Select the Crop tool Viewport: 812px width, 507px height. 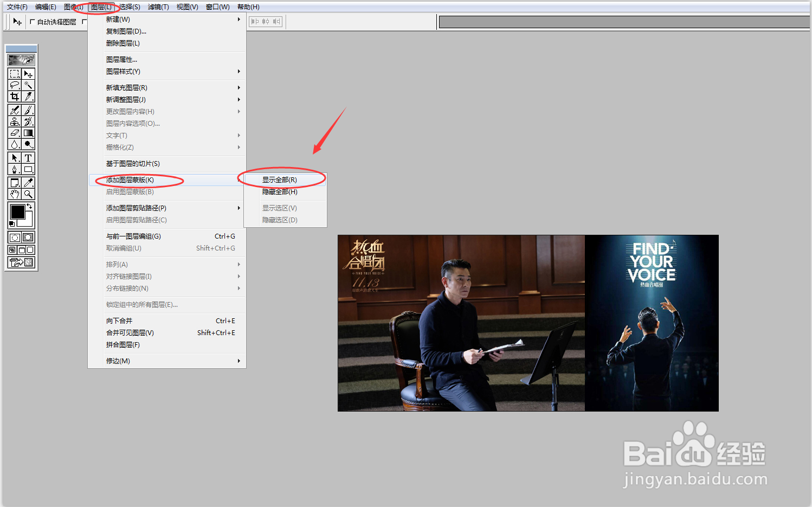tap(15, 97)
